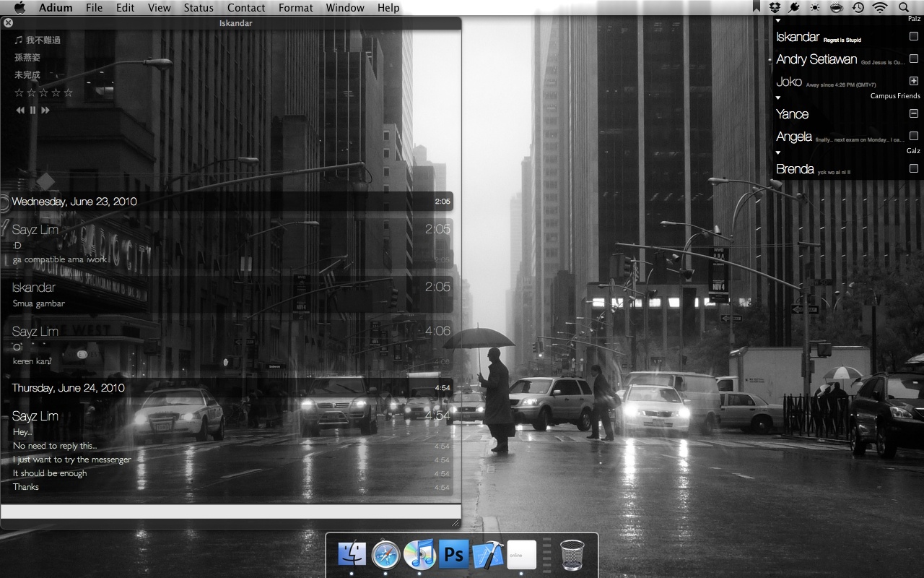Open iTunes in the dock
This screenshot has width=924, height=578.
point(419,555)
